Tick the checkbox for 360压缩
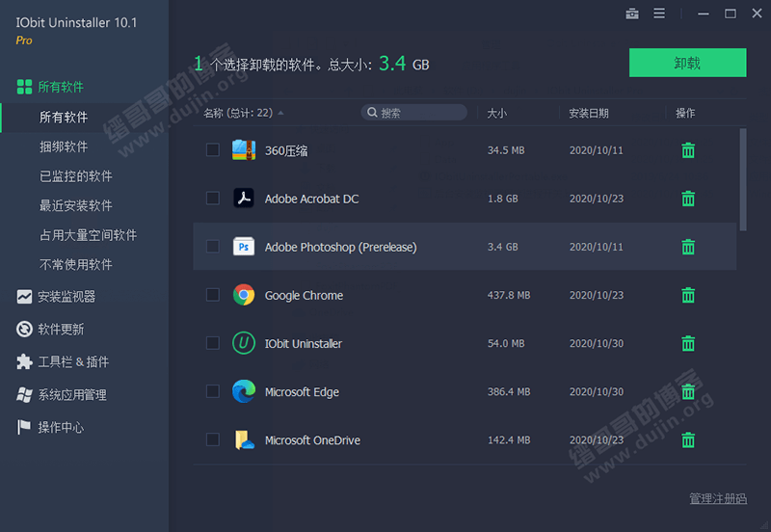 point(212,149)
